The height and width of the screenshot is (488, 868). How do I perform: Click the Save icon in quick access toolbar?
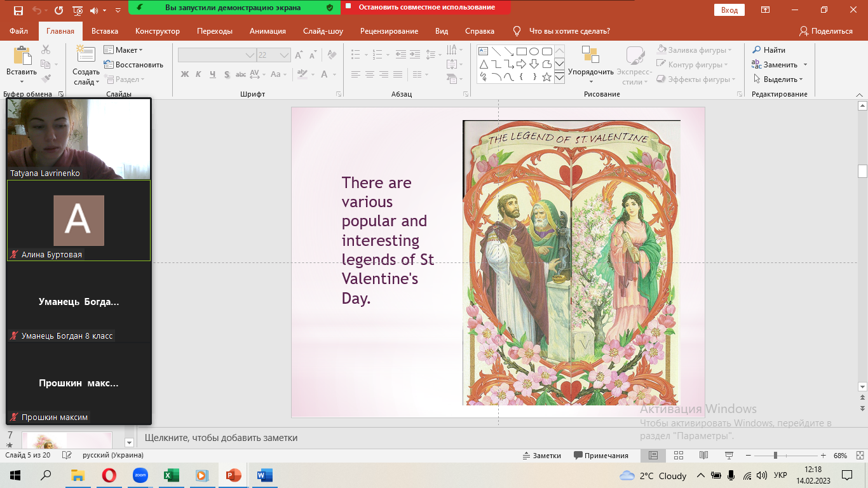18,10
